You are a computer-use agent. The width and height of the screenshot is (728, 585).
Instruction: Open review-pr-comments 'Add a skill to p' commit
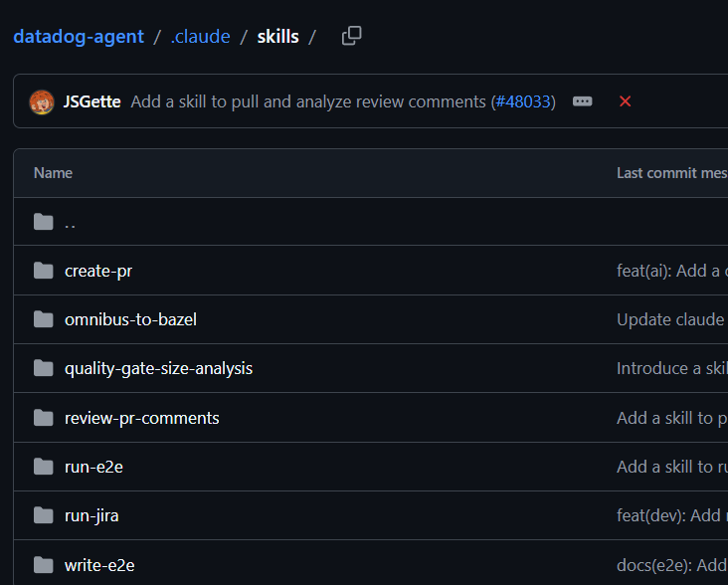tap(672, 418)
